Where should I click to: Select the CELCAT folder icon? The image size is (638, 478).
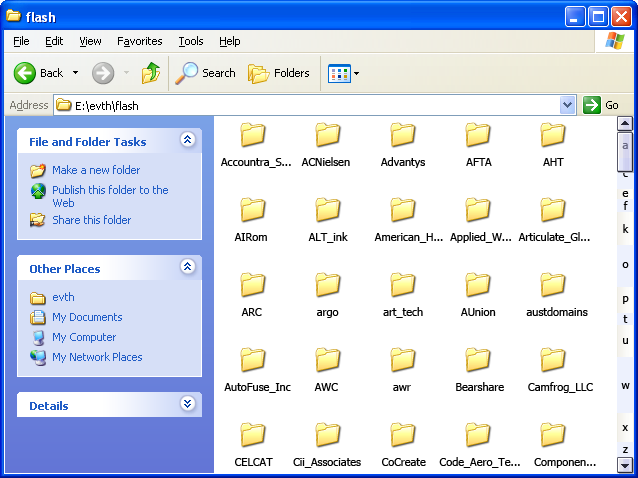point(252,434)
